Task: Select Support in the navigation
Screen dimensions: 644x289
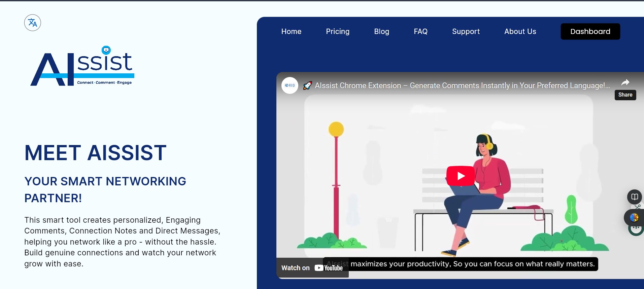Action: coord(466,31)
